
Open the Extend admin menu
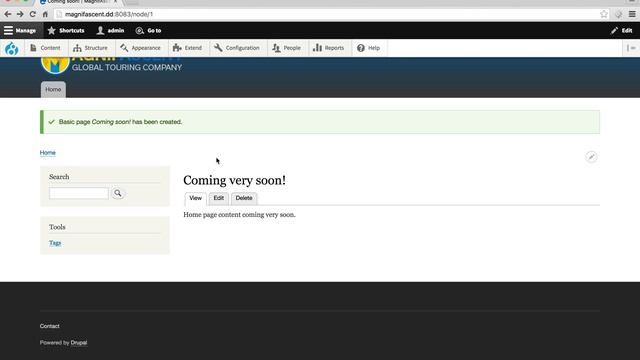[187, 48]
